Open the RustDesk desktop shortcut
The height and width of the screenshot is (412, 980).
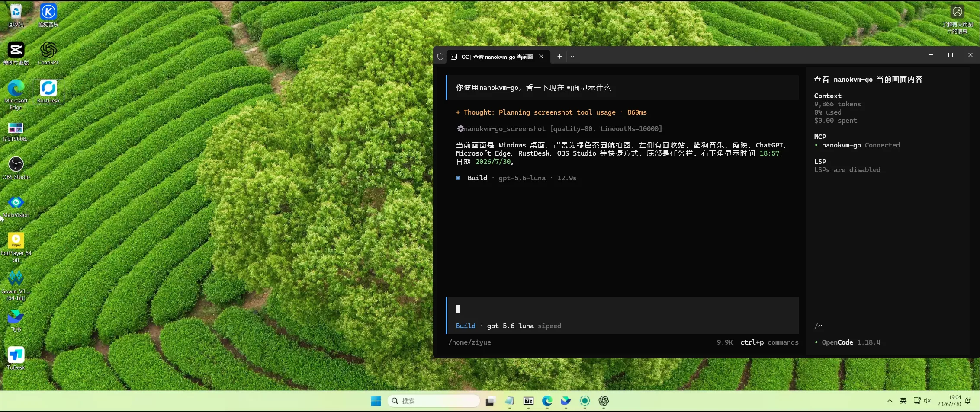[x=48, y=92]
